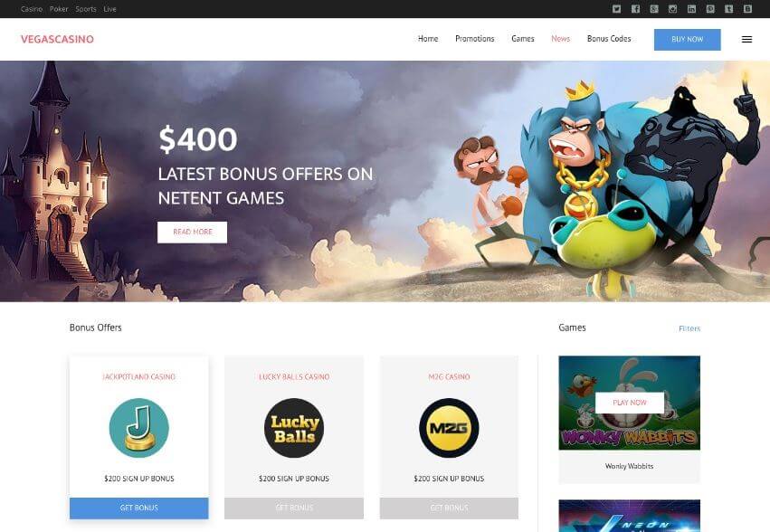Get the Jackpotland Casino bonus
Viewport: 770px width, 532px height.
pyautogui.click(x=139, y=508)
